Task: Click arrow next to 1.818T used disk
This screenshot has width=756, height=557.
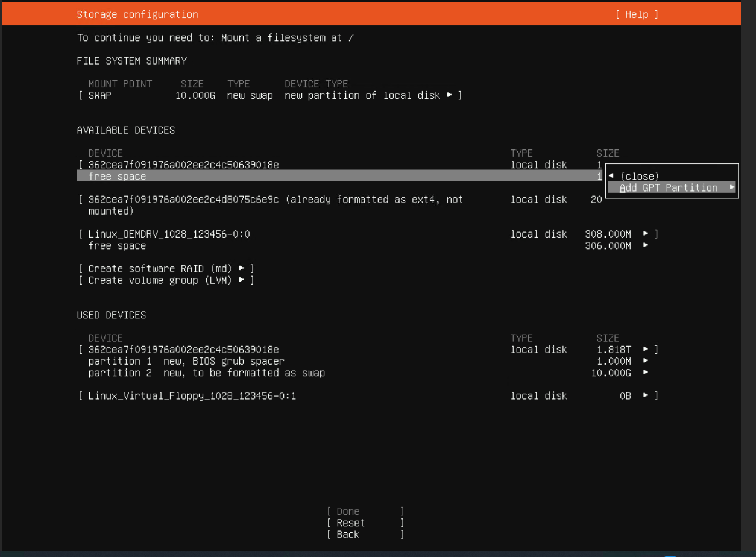Action: [x=646, y=350]
